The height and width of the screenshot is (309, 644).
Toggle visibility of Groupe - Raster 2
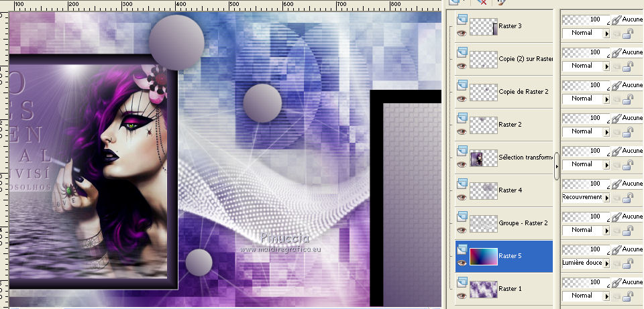[462, 230]
